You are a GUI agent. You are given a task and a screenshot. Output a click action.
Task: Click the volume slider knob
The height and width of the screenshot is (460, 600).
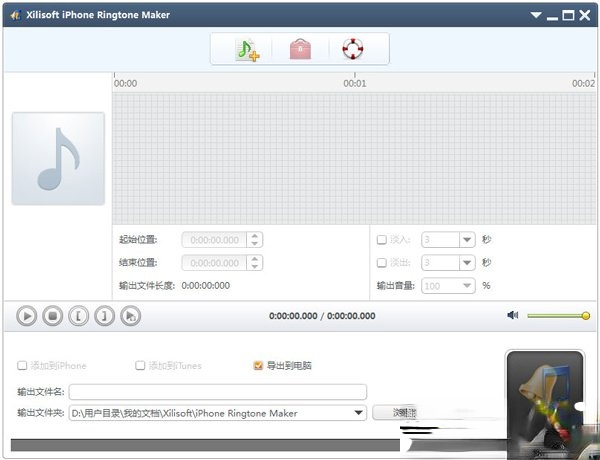[x=586, y=316]
